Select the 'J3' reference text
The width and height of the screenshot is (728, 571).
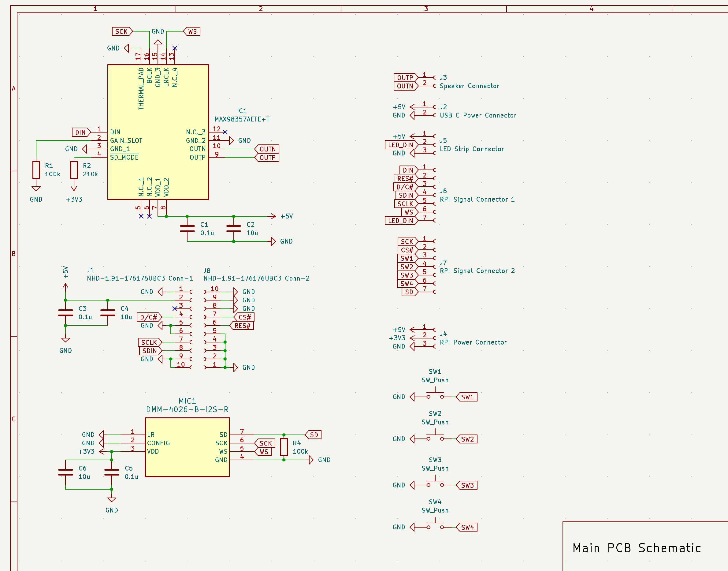[443, 77]
